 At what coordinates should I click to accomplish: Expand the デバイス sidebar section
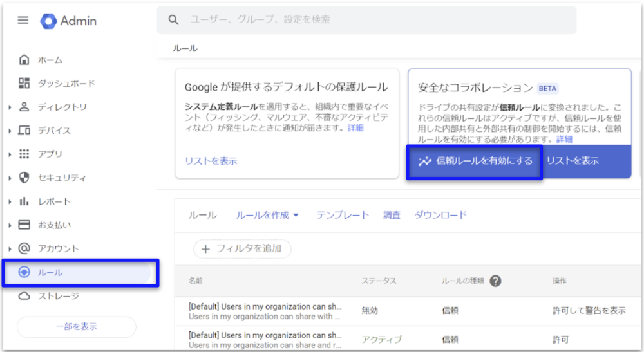[x=10, y=131]
